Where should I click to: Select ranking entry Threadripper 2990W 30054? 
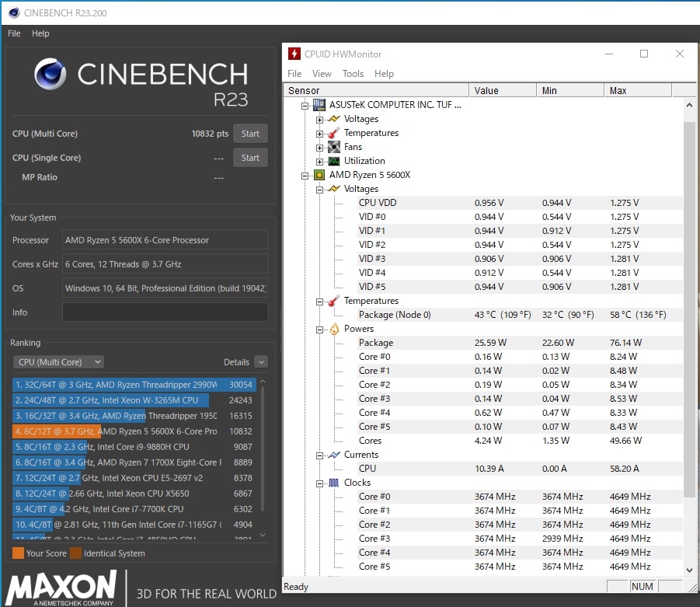(x=134, y=385)
